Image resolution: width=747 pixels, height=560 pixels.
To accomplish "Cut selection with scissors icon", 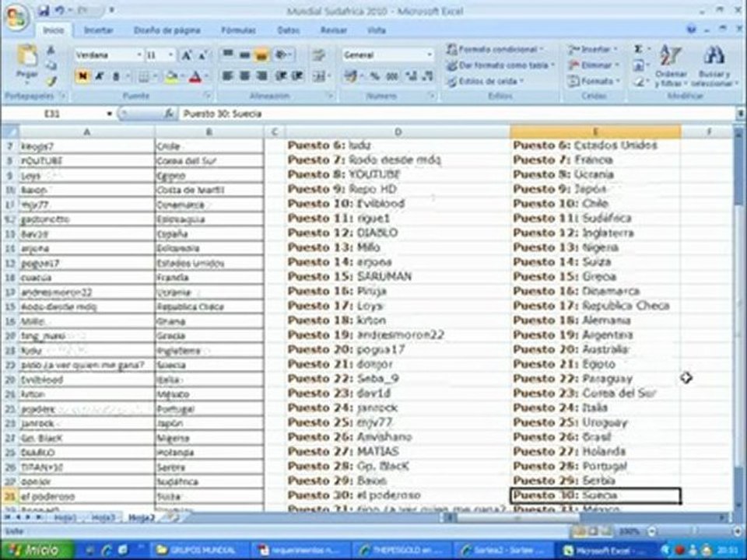I will coord(51,51).
